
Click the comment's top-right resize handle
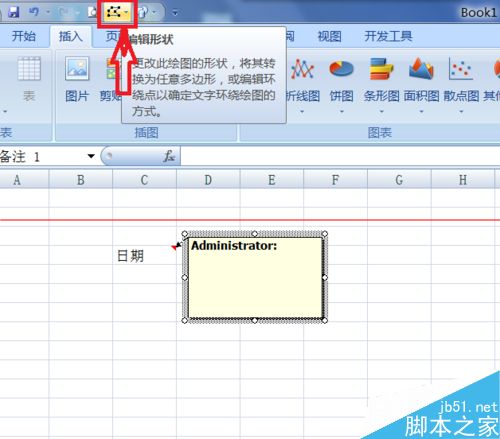coord(325,234)
